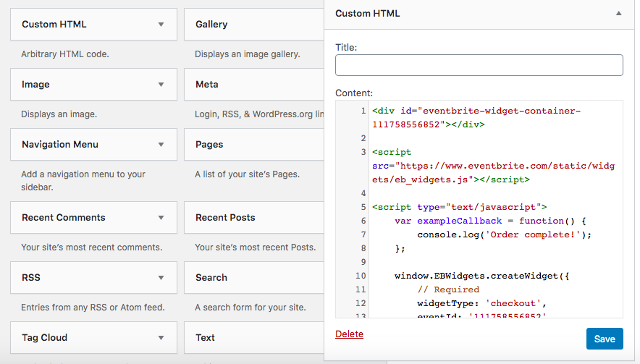Save the Custom HTML widget
The image size is (640, 364).
605,339
